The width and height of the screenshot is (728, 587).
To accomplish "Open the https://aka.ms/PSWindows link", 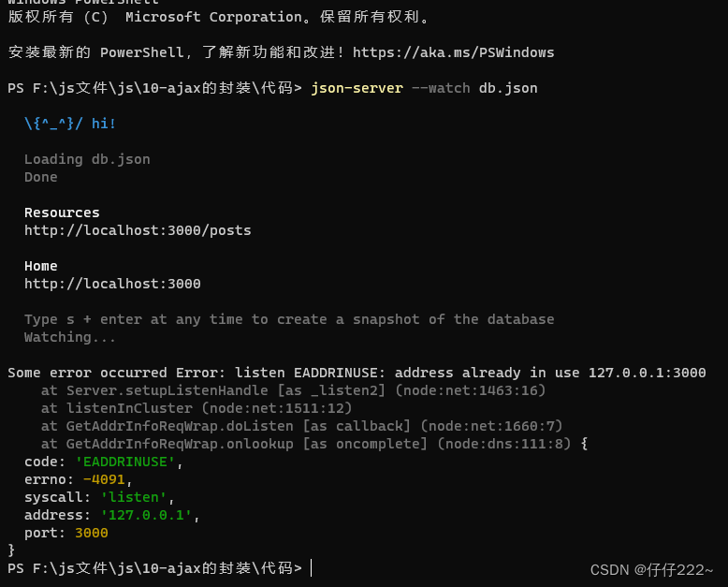I will pyautogui.click(x=453, y=52).
